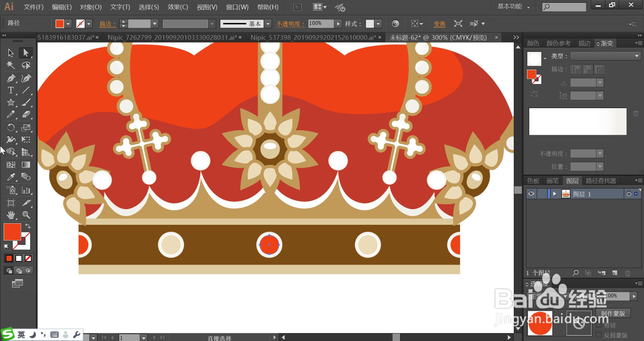Select the Artboard tool
Viewport: 644px width, 341px height.
tap(11, 203)
